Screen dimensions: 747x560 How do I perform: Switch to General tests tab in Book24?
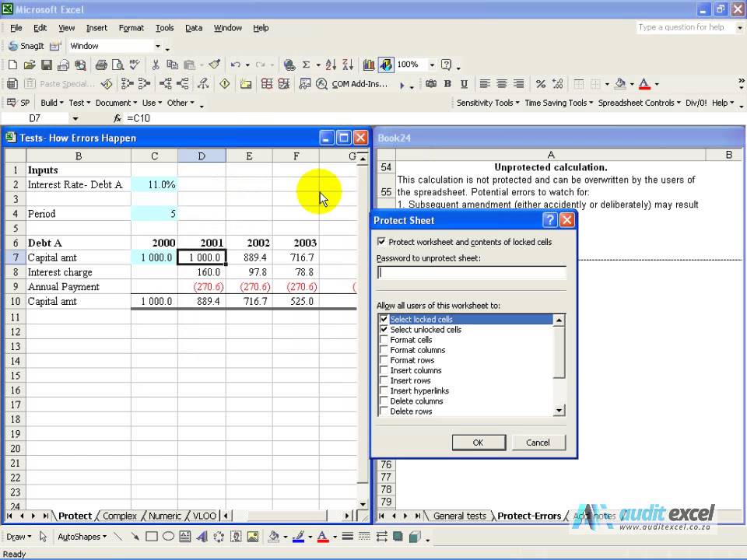click(459, 516)
